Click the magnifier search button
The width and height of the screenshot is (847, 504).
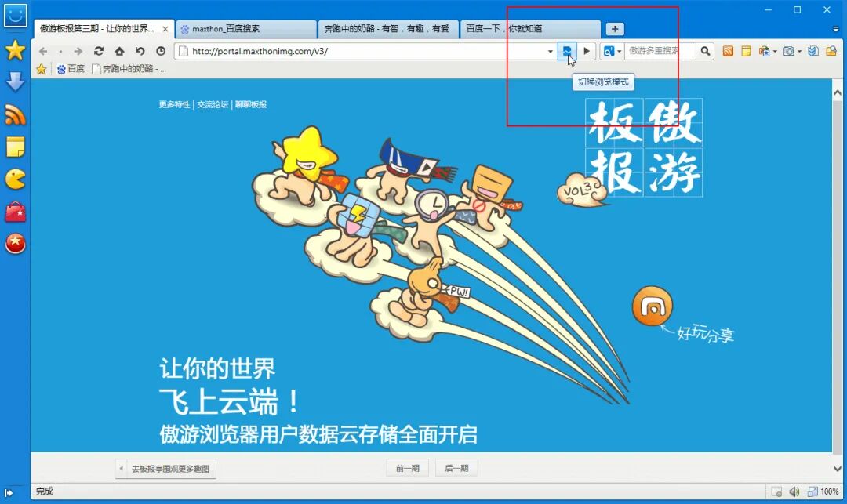(x=705, y=51)
